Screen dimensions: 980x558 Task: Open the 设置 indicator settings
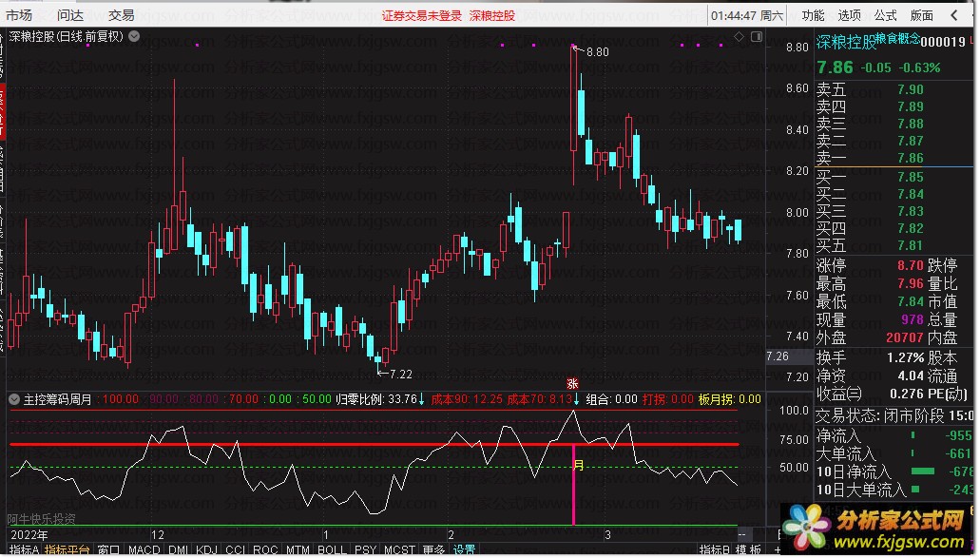point(465,549)
